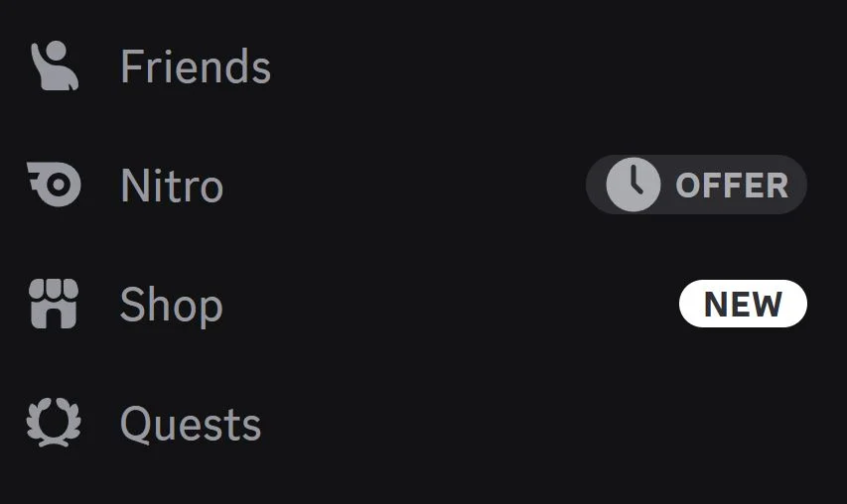Click the Quests laurel wreath icon

[x=53, y=424]
